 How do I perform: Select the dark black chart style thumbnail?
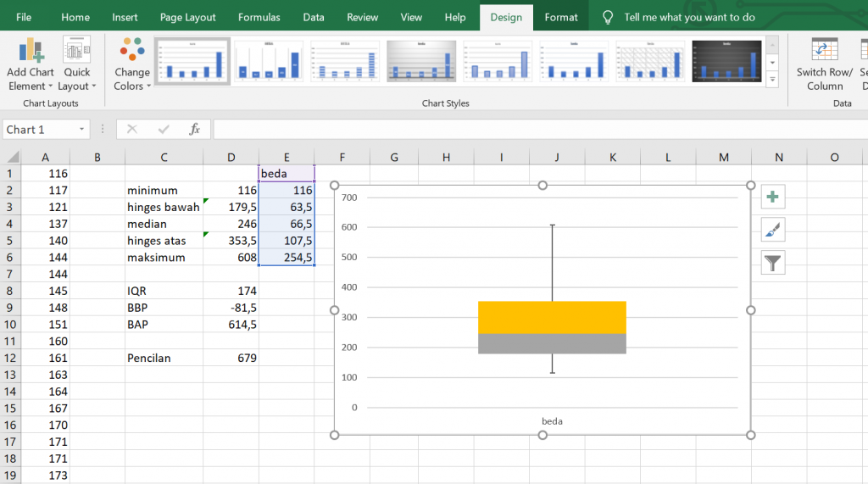(x=726, y=61)
